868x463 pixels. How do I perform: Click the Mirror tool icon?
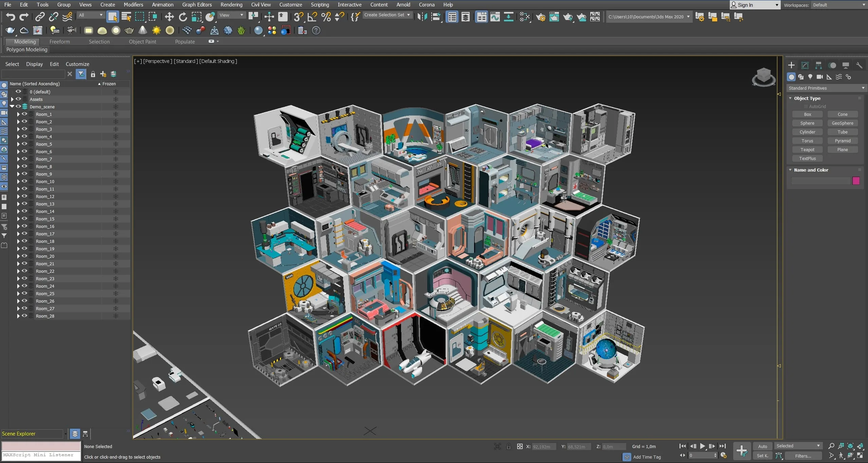pos(422,17)
